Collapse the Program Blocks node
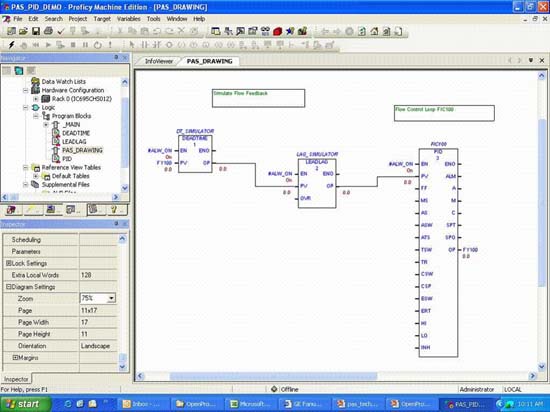Viewport: 550px width, 412px height. tap(36, 116)
